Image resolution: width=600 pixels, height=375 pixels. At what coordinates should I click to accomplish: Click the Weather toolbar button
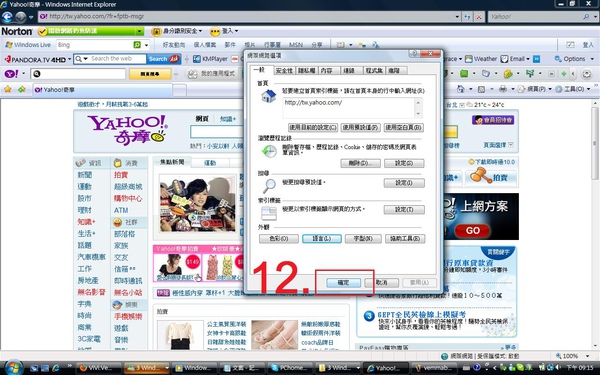click(481, 59)
